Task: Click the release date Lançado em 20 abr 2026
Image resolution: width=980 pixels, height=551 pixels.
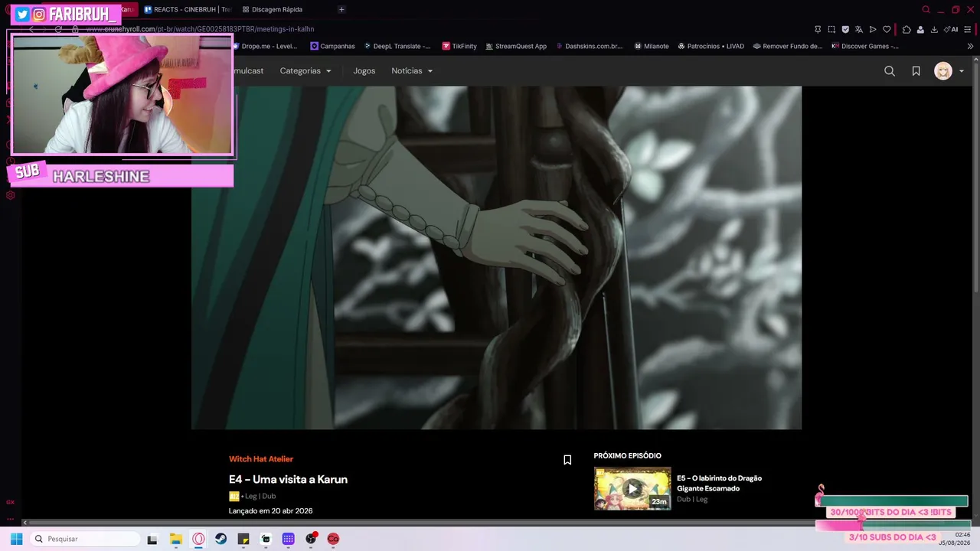Action: 270,510
